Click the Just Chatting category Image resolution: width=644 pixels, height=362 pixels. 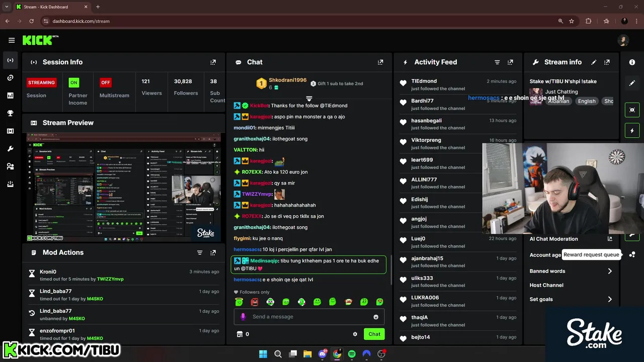pyautogui.click(x=561, y=92)
